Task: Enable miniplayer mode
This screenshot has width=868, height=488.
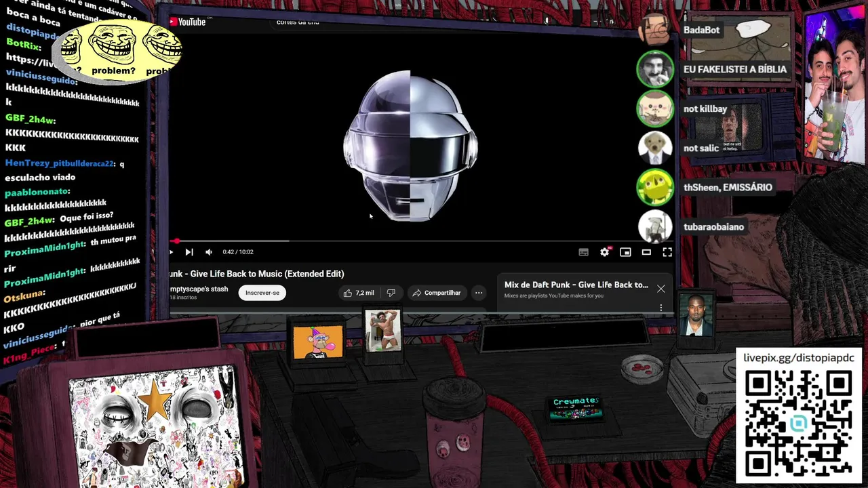Action: coord(625,252)
